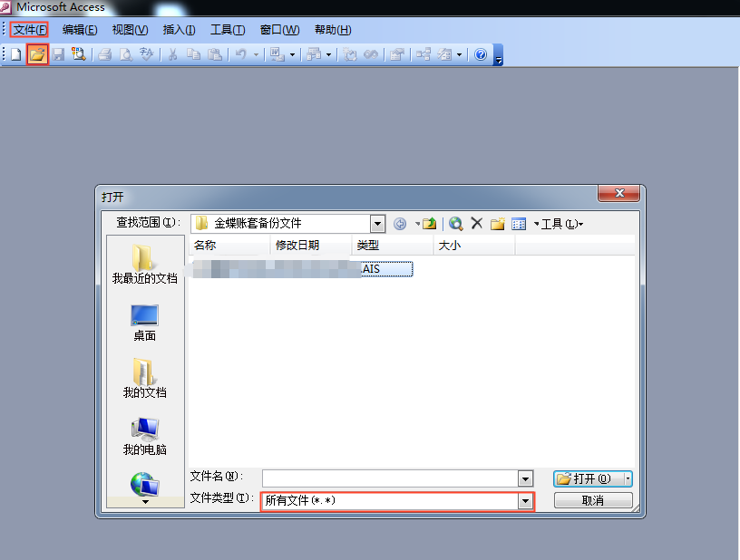Select 桌面 in places bar

(x=145, y=323)
